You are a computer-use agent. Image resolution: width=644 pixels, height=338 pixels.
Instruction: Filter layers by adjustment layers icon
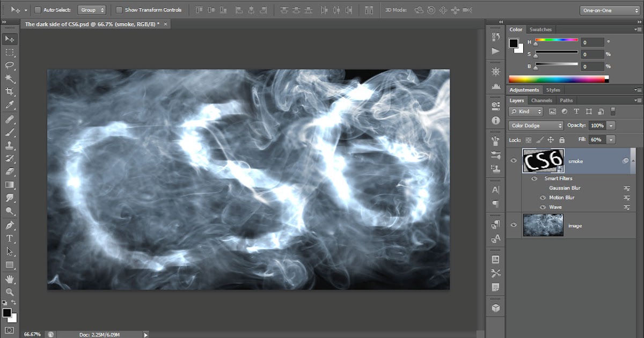(x=565, y=112)
